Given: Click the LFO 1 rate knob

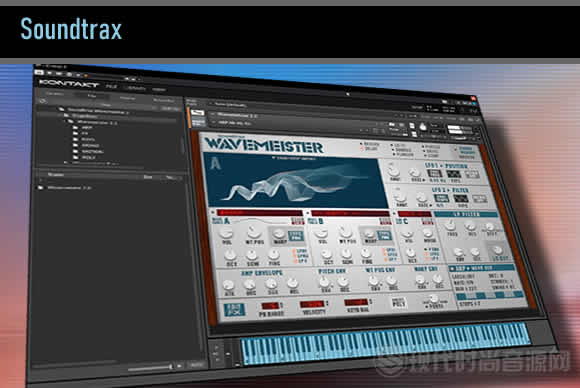Looking at the screenshot, I should coord(415,173).
